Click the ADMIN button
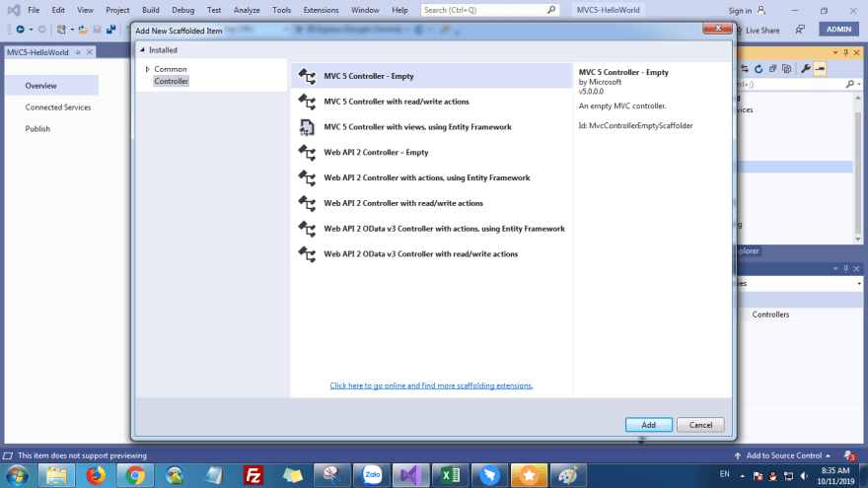868x488 pixels. pyautogui.click(x=838, y=30)
